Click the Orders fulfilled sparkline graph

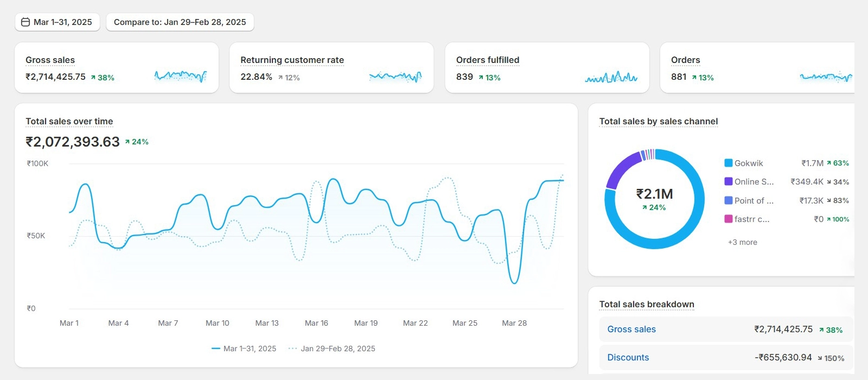[x=610, y=78]
